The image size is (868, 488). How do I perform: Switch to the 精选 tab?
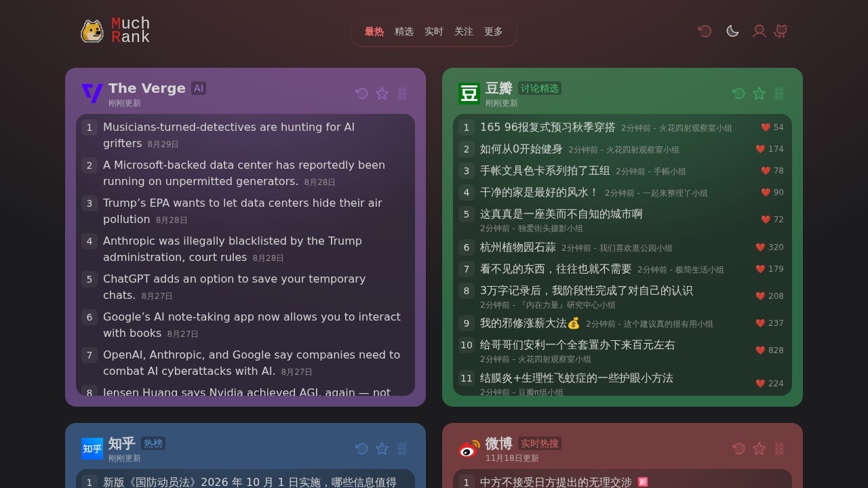tap(404, 31)
